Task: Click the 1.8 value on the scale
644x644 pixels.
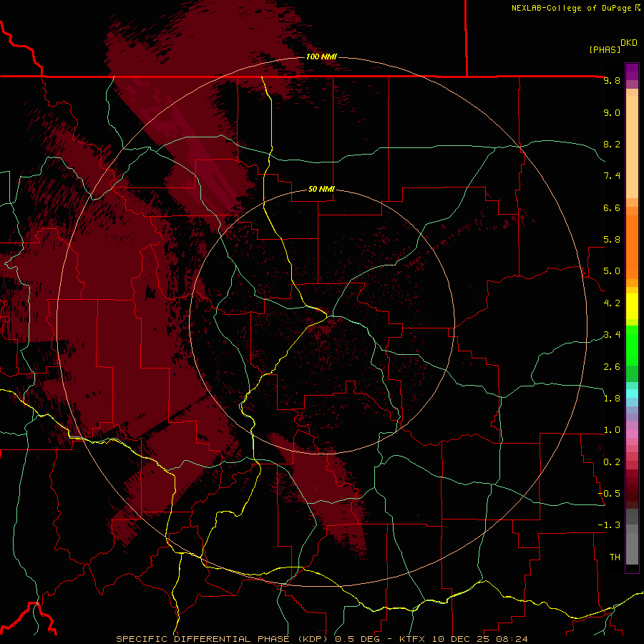Action: (x=612, y=399)
